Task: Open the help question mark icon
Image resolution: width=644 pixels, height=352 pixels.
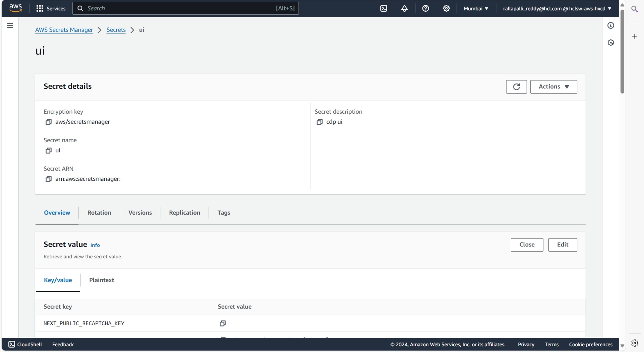Action: coord(425,8)
